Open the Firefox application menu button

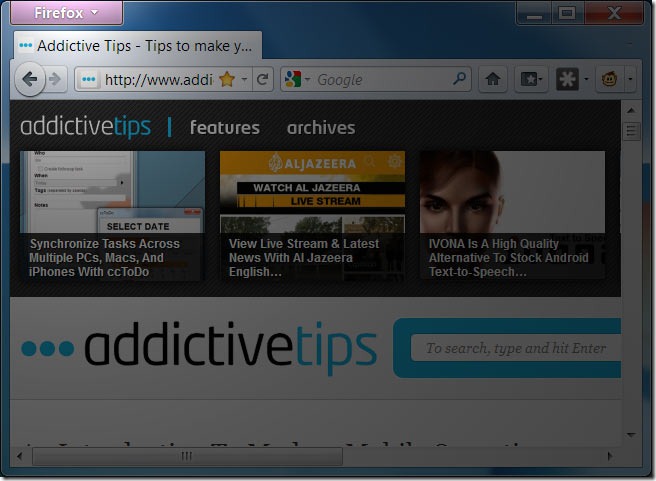tap(67, 13)
